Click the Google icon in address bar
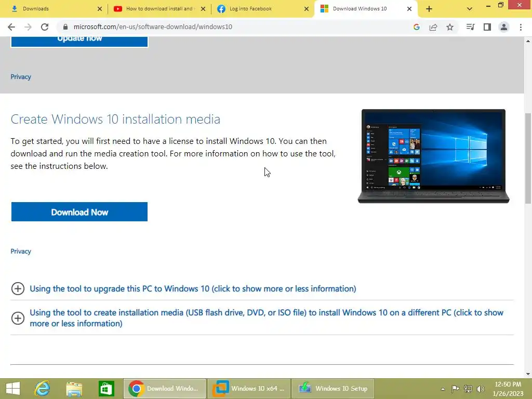Screen dimensions: 532x399 pos(417,27)
